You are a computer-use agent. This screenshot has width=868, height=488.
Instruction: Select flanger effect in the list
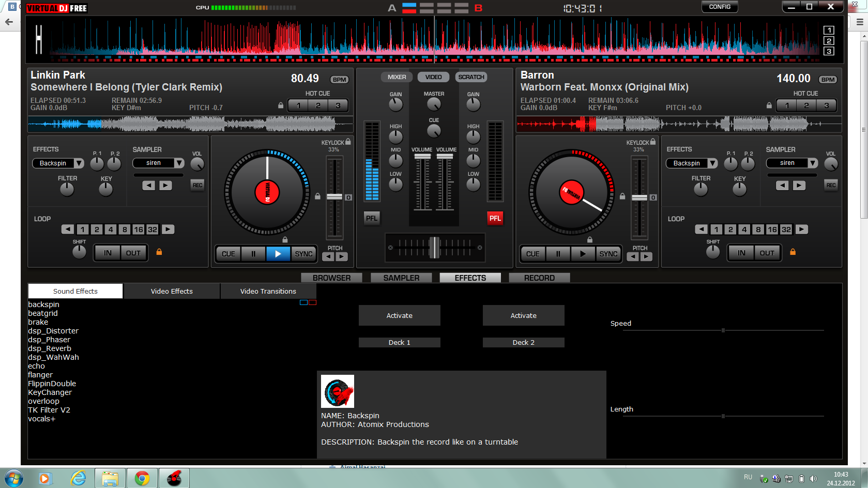click(x=40, y=375)
